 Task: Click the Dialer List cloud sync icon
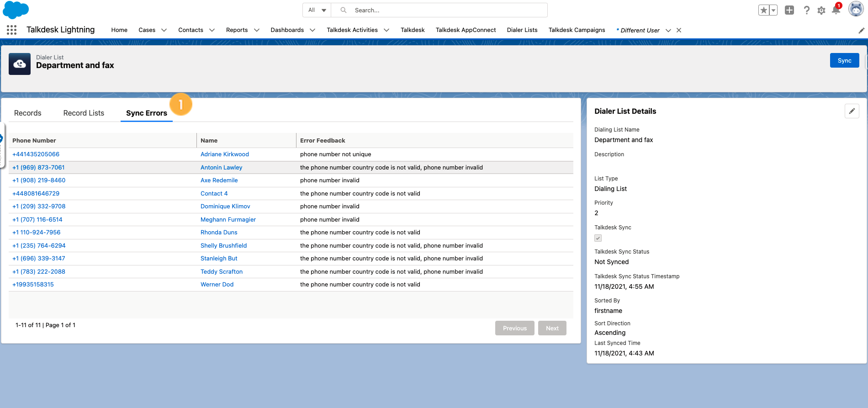pyautogui.click(x=20, y=64)
